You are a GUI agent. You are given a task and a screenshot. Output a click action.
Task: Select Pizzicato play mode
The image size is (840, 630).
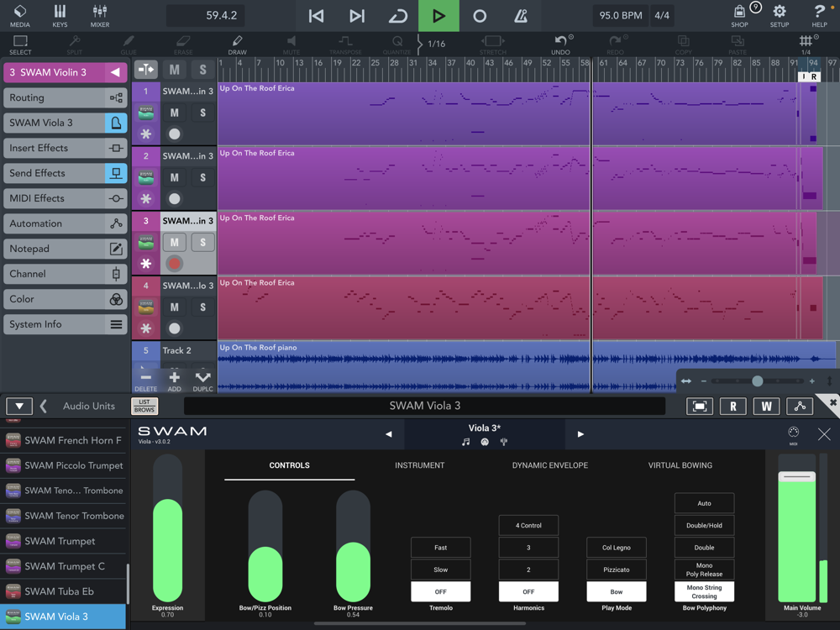point(616,570)
